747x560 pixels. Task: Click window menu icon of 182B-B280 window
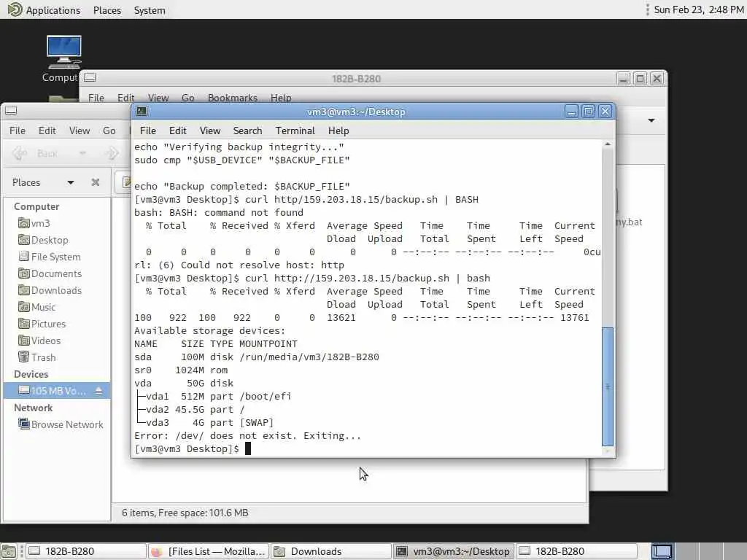(90, 77)
